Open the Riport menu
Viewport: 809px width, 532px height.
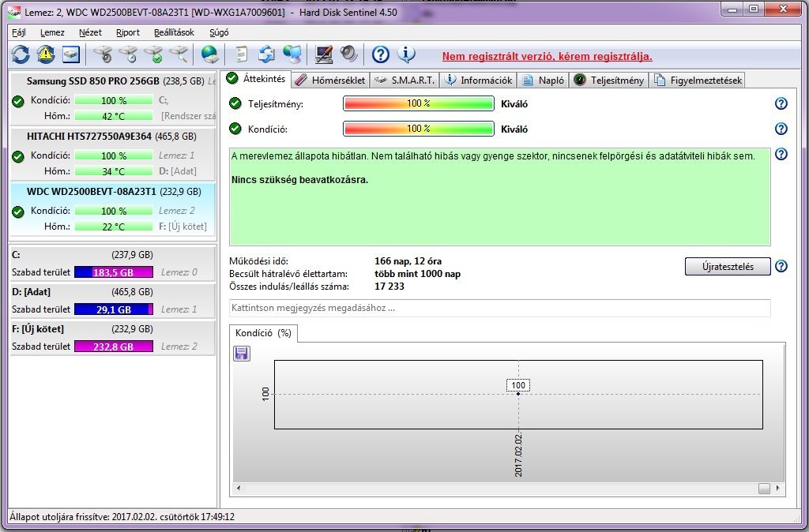127,32
